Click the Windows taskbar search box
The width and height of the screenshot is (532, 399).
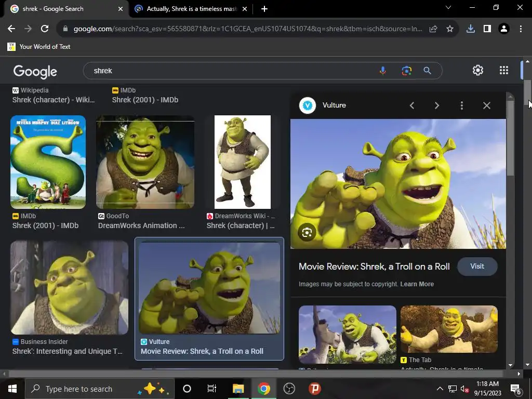99,389
